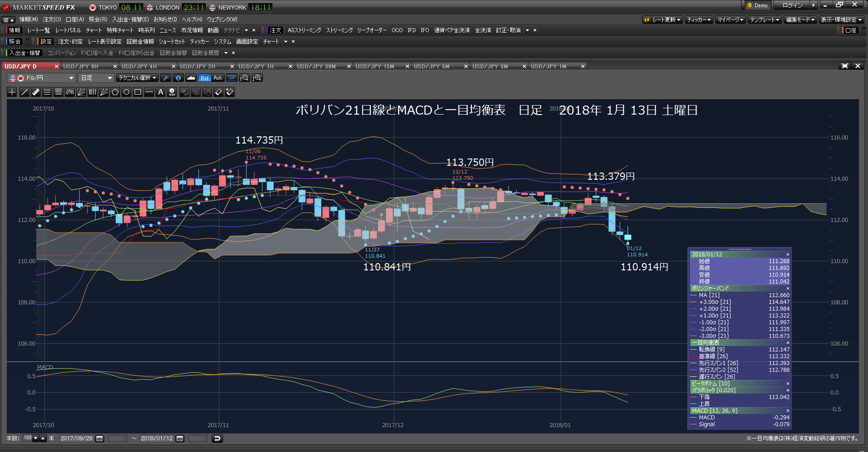Select the text annotation A tool
This screenshot has width=868, height=452.
click(160, 92)
